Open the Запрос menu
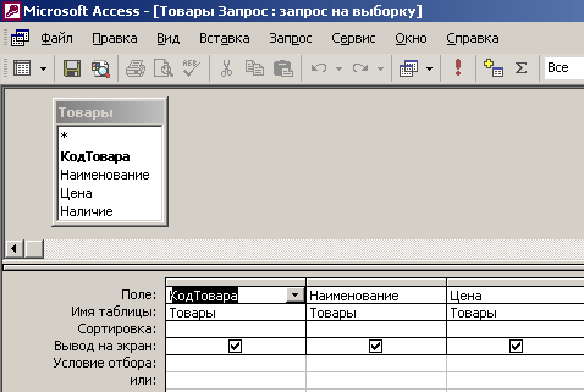The width and height of the screenshot is (584, 392). point(291,38)
